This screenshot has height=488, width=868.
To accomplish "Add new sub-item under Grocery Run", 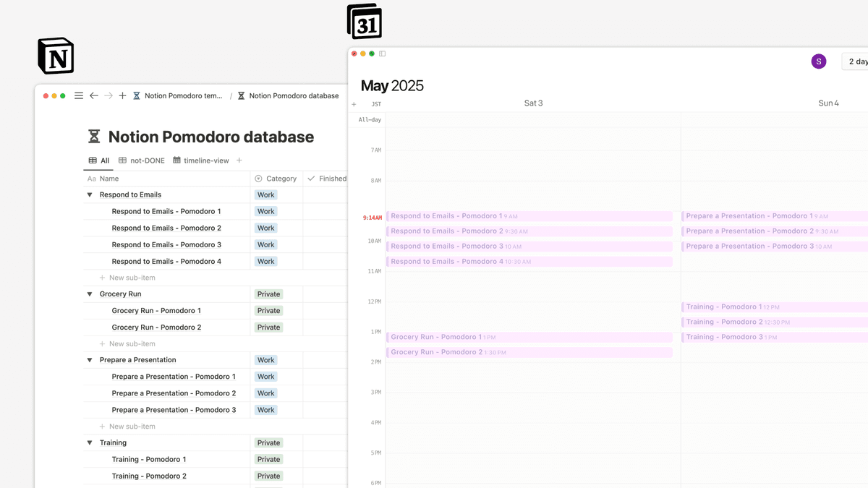I will [x=127, y=344].
